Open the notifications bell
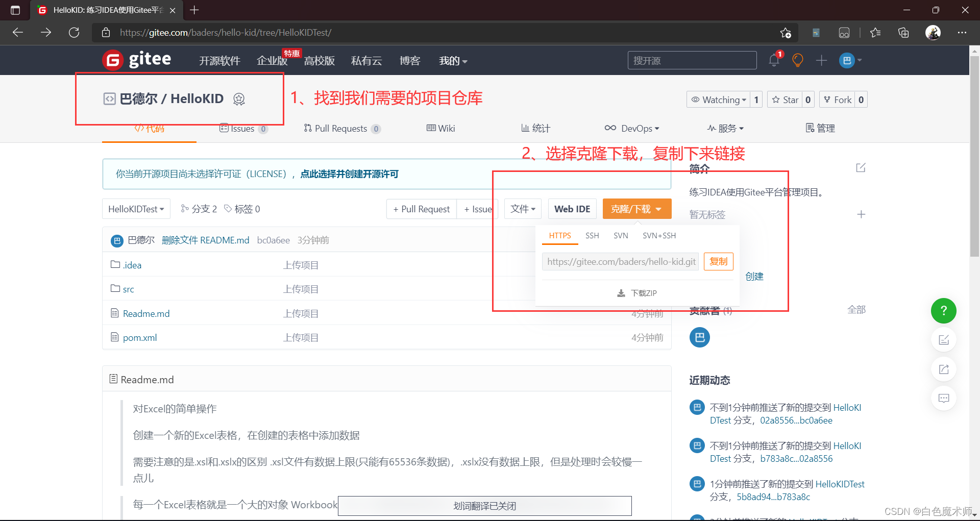Viewport: 980px width, 521px height. click(x=774, y=60)
